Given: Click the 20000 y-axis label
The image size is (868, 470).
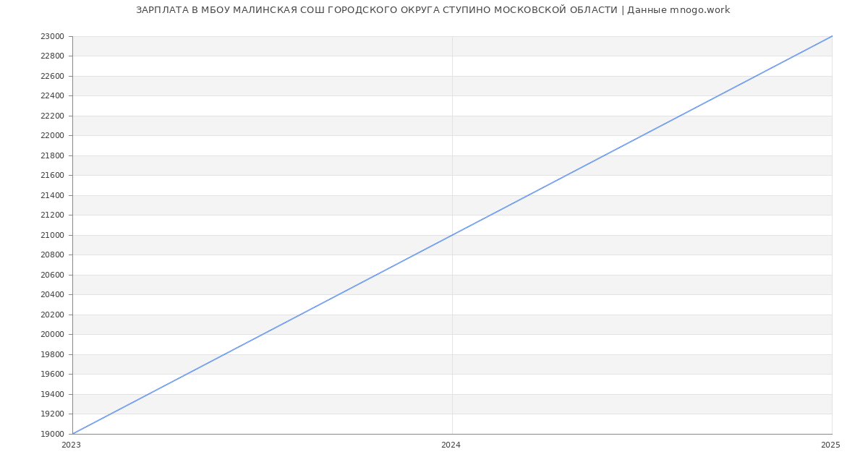Looking at the screenshot, I should coord(52,335).
